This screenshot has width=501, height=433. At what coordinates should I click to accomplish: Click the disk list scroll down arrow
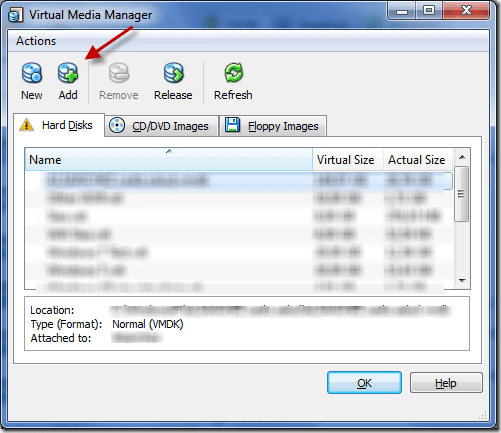(462, 280)
